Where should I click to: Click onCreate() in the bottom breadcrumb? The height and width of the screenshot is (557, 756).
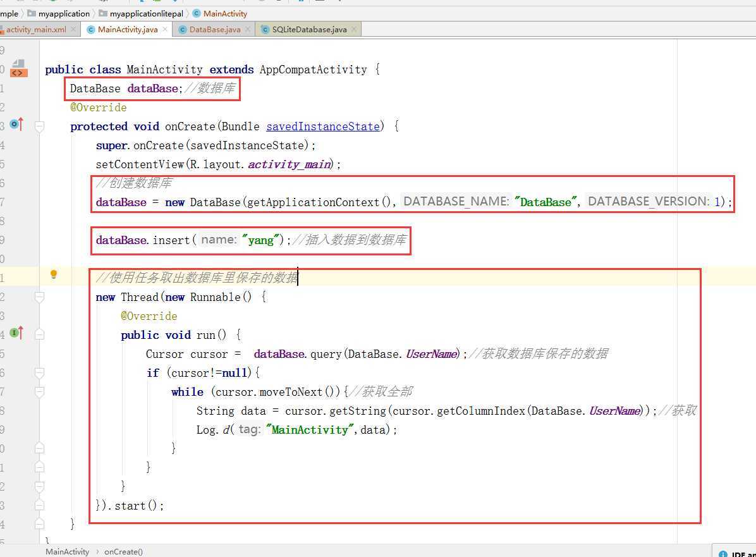point(123,551)
